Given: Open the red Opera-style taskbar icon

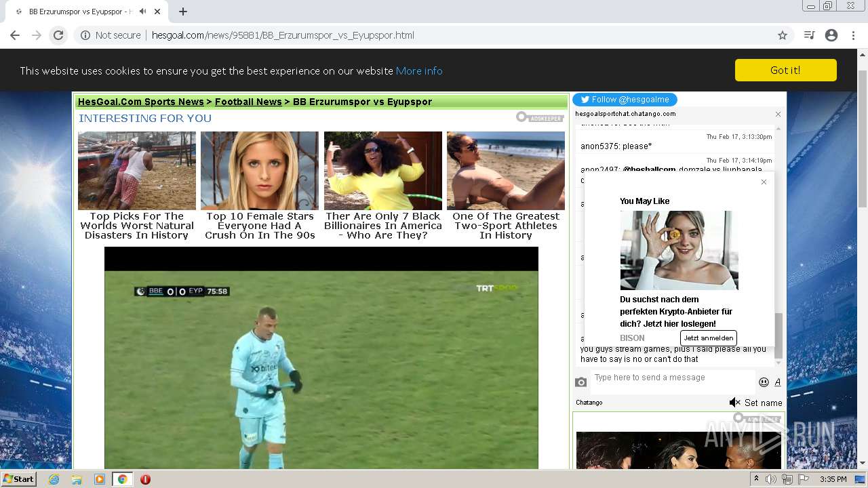Looking at the screenshot, I should click(x=145, y=479).
